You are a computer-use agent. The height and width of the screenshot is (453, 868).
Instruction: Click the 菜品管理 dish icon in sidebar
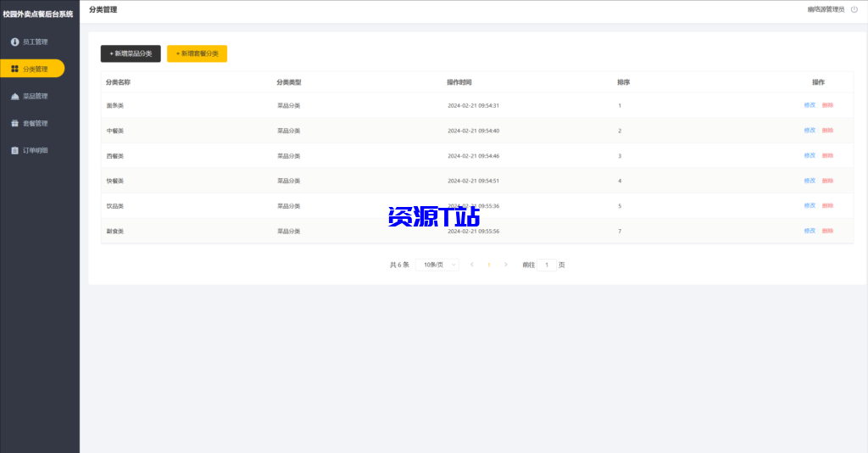14,96
